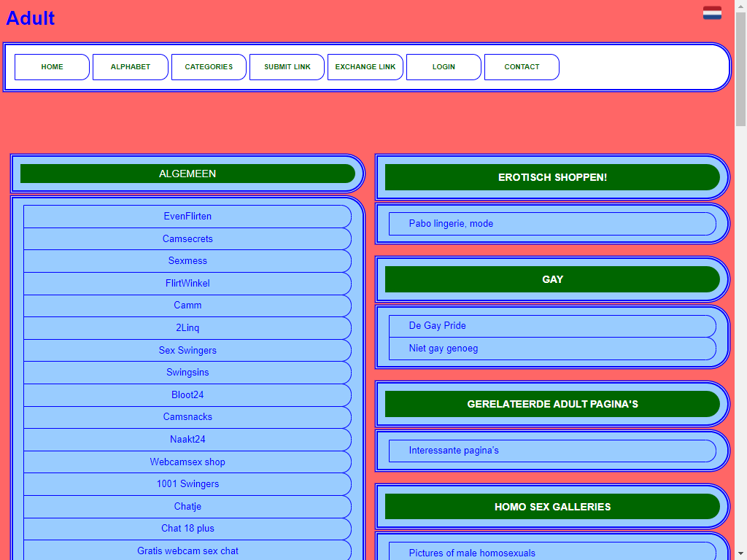Follow the 1001 Swingers link
The height and width of the screenshot is (560, 747).
[x=187, y=484]
